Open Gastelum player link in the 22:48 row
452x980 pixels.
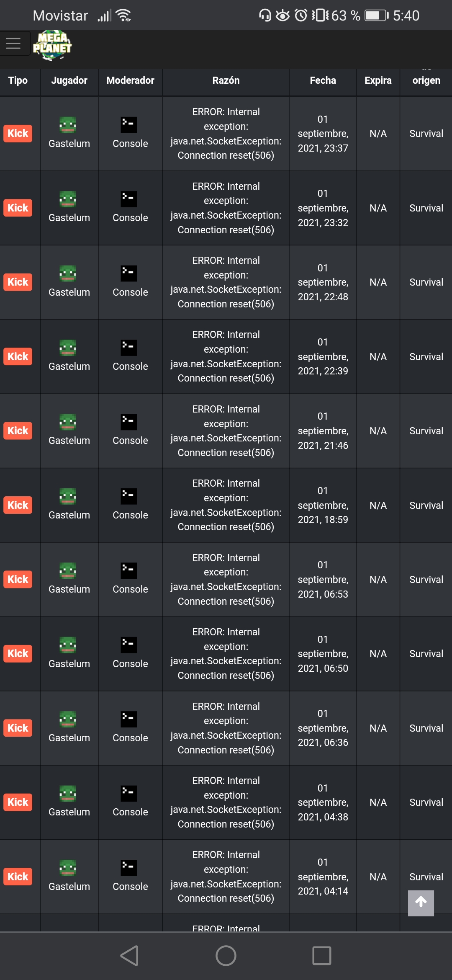[69, 292]
